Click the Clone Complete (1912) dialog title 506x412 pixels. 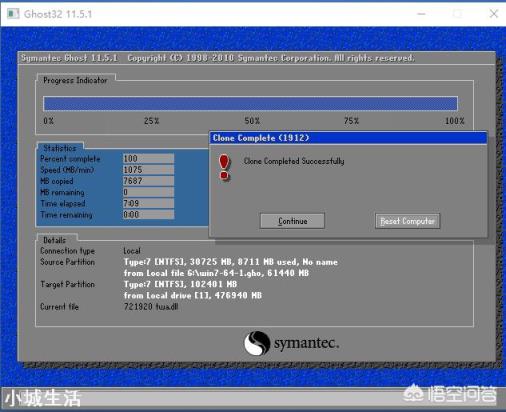261,138
